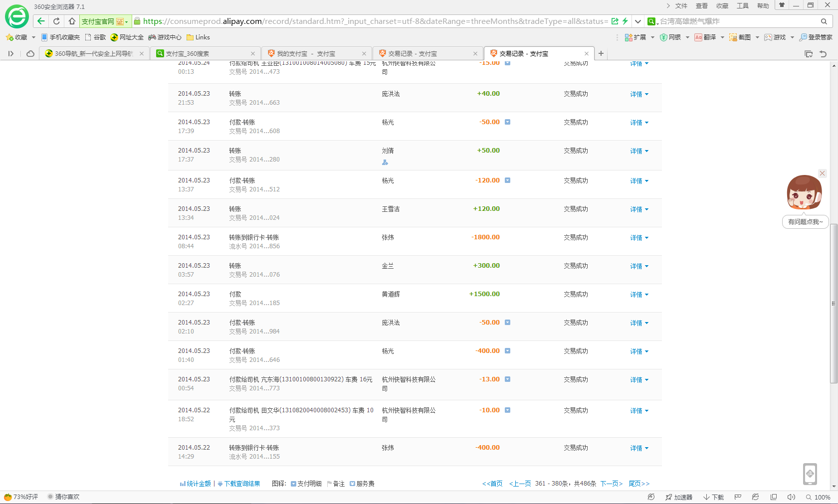This screenshot has height=504, width=838.
Task: Open the mobile phone icon at bottom right
Action: 810,474
